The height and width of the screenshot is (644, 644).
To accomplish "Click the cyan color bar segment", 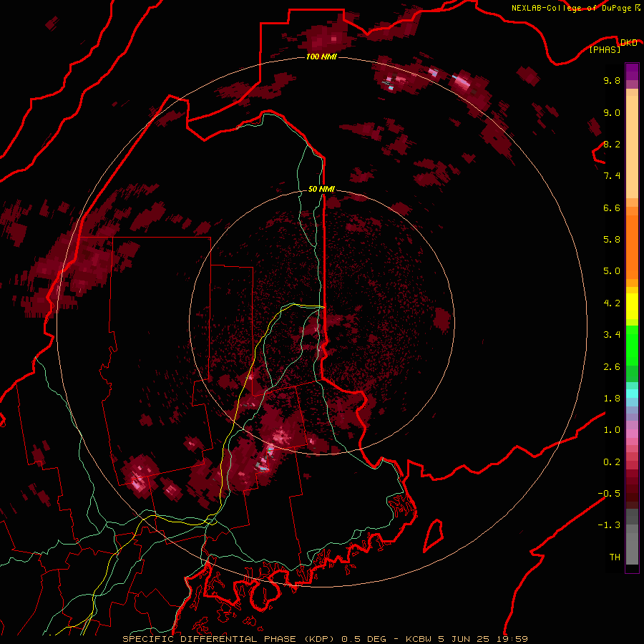I will tap(632, 394).
